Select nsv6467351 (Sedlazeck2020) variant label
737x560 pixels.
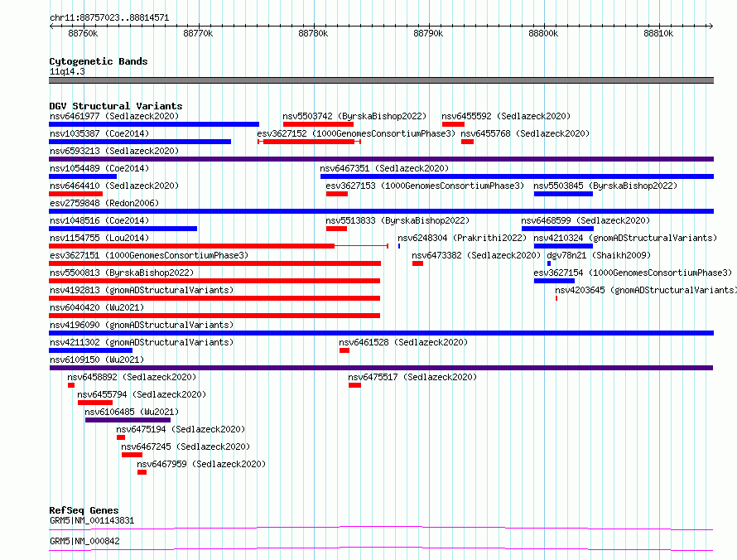tap(384, 168)
